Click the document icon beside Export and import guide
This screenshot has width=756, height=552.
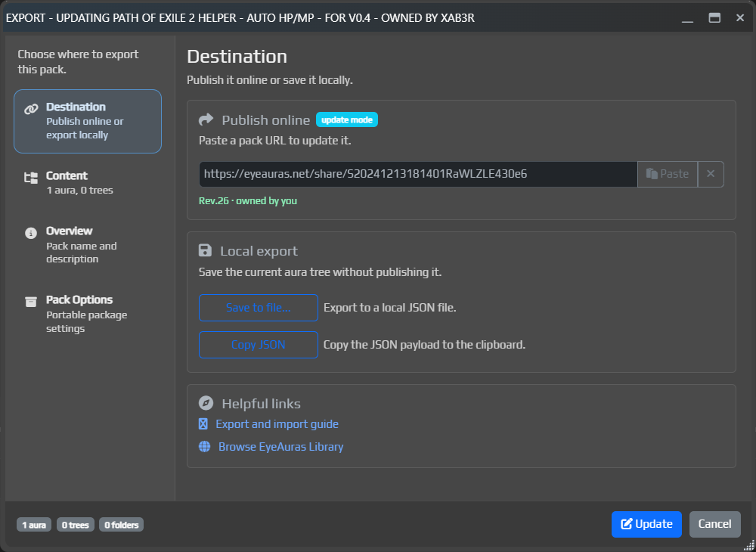tap(203, 423)
